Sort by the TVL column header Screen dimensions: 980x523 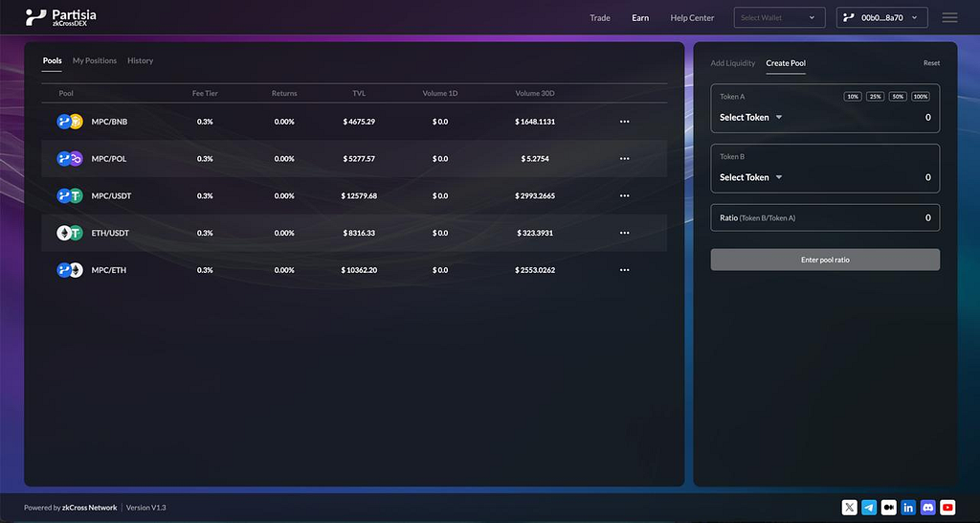(x=359, y=93)
